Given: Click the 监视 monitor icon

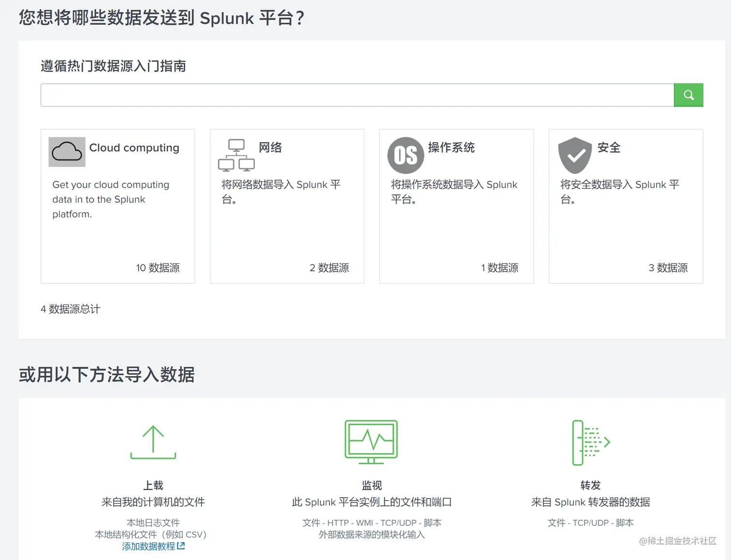Looking at the screenshot, I should [371, 442].
